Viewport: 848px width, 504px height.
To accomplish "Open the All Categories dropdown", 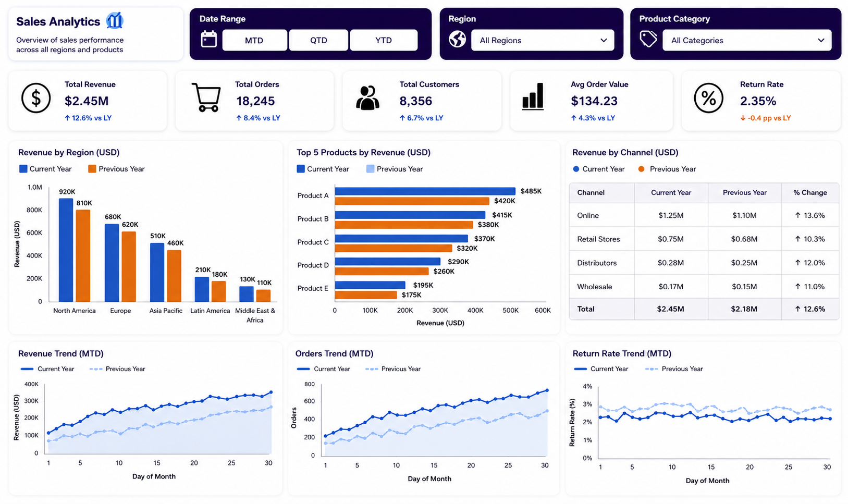I will click(747, 40).
